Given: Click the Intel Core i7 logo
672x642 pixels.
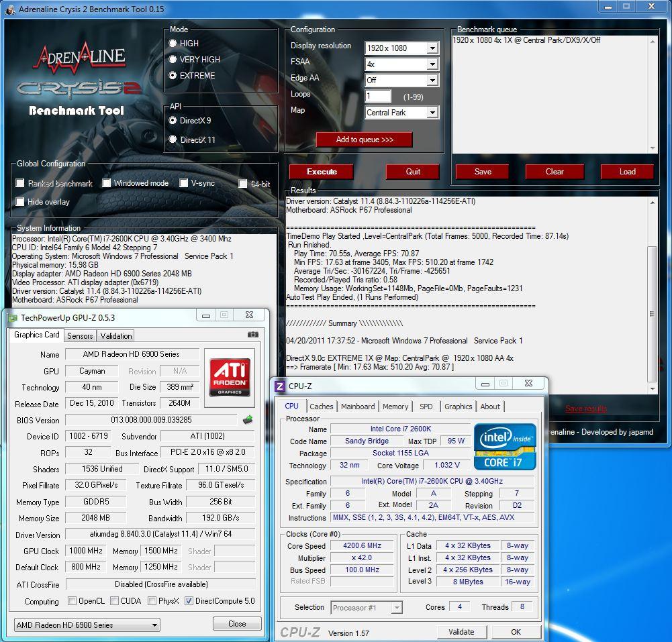Looking at the screenshot, I should click(505, 446).
